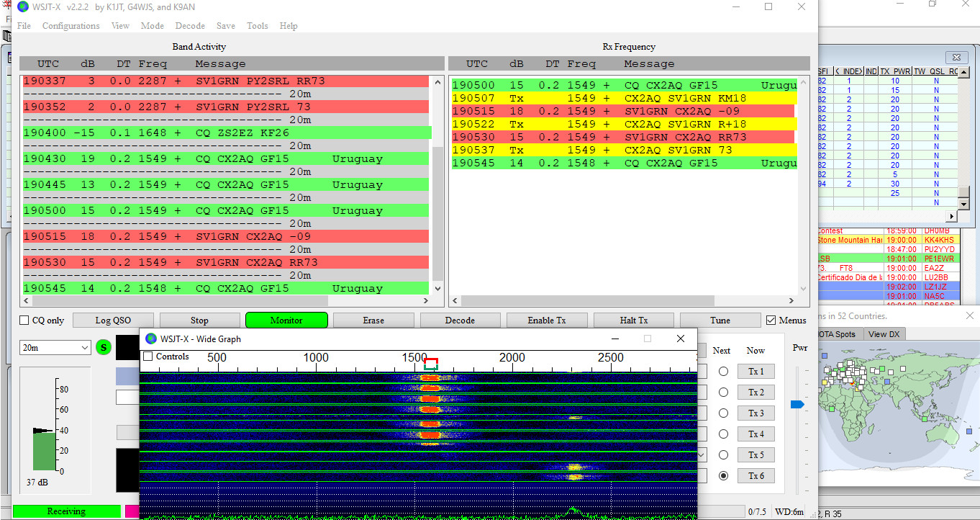Close the Wide Graph window
980x520 pixels.
(681, 339)
